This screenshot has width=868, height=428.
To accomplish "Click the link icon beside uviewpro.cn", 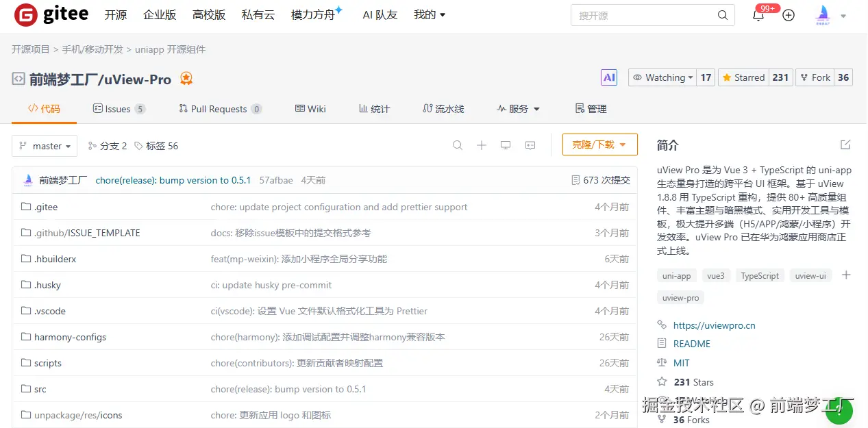I will 662,325.
